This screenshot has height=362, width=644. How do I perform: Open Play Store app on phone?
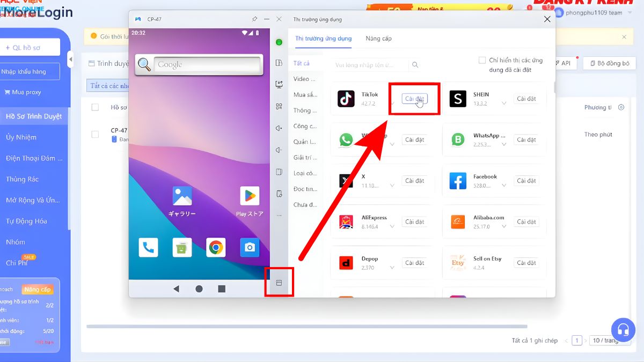250,196
